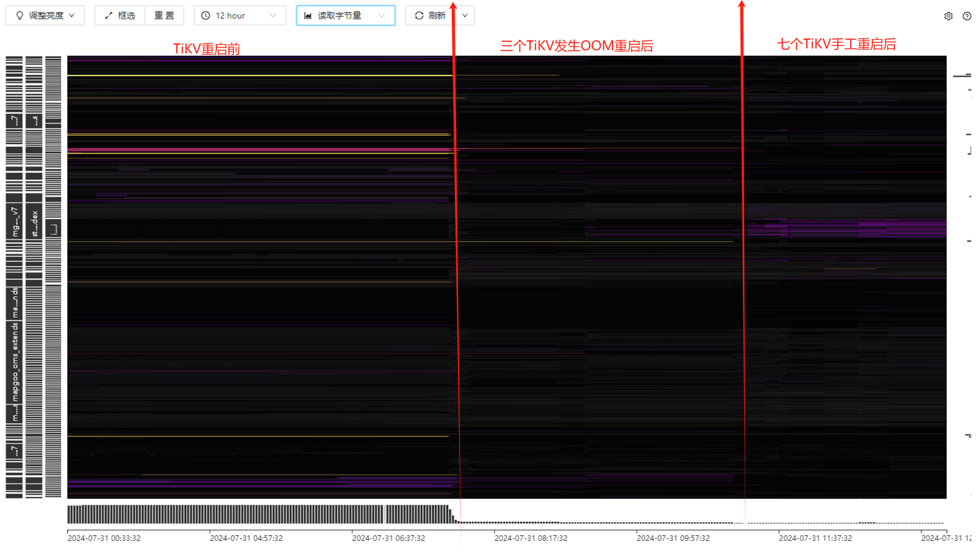Expand the auto-refresh arrow next to 刷新
Viewport: 980px width, 552px height.
click(x=465, y=16)
